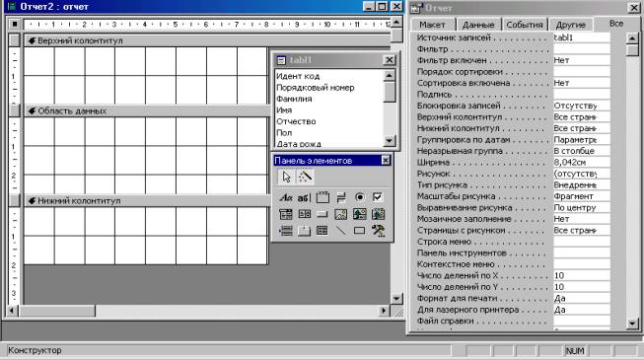The height and width of the screenshot is (360, 644).
Task: Pick the Unbound Object Frame tool
Action: pos(359,214)
